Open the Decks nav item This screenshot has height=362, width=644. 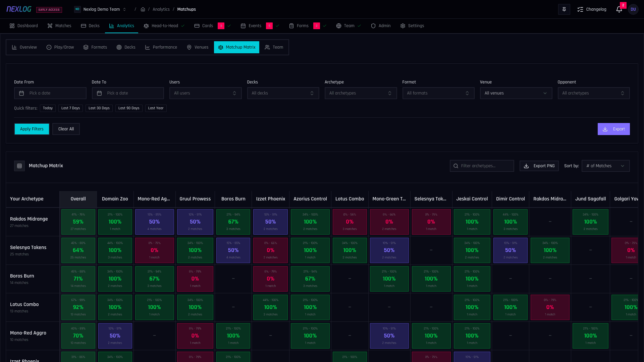(x=90, y=26)
